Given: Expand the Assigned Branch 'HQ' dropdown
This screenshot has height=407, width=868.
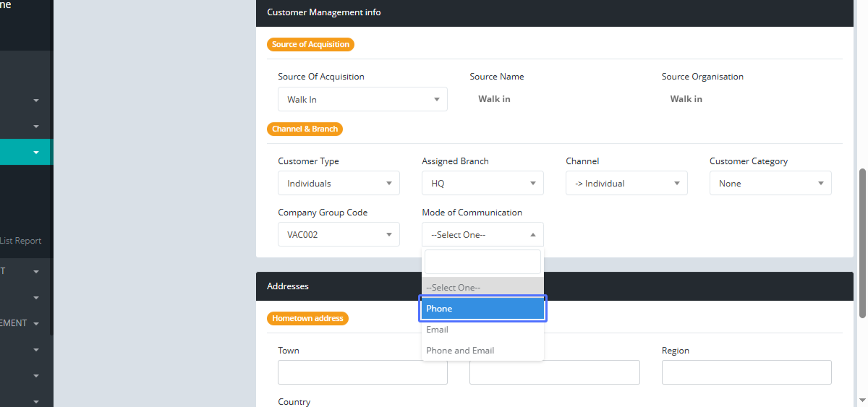Looking at the screenshot, I should (x=482, y=184).
